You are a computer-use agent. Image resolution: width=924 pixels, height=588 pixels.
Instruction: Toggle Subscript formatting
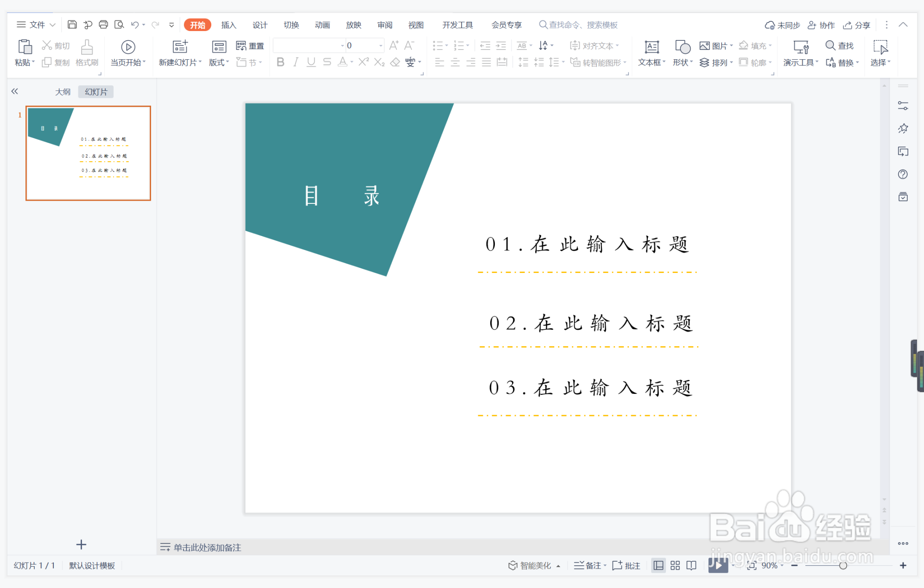[x=380, y=62]
